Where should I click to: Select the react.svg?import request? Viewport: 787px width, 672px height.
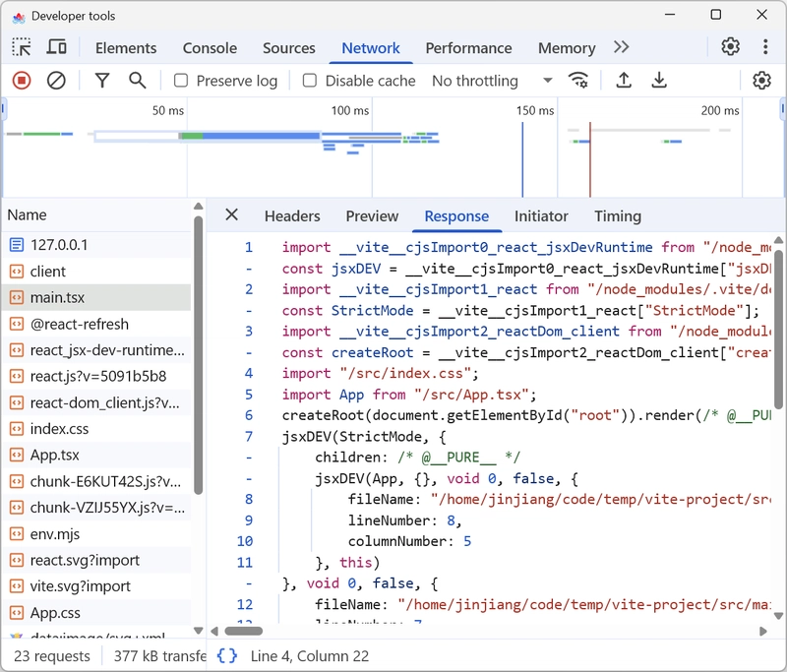pos(96,560)
